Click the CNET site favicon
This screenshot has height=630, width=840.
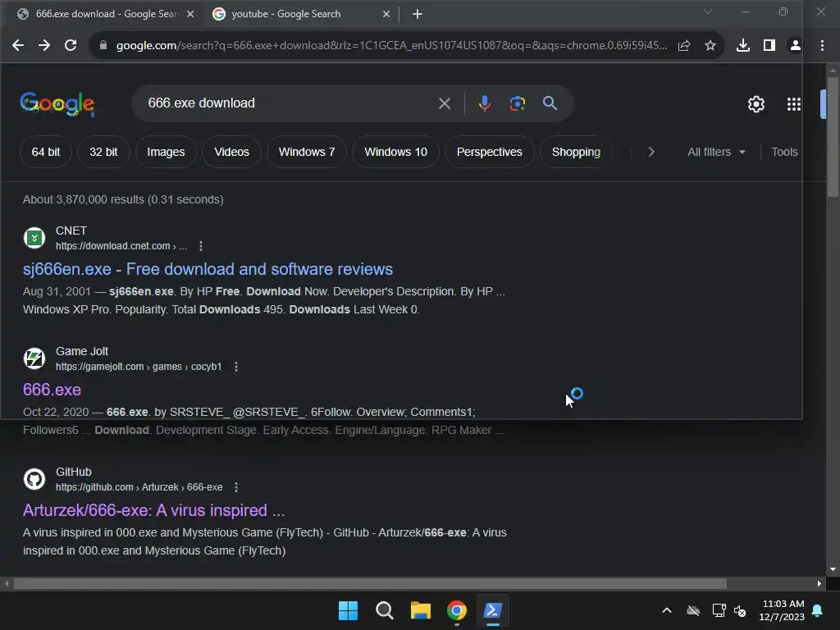click(34, 238)
